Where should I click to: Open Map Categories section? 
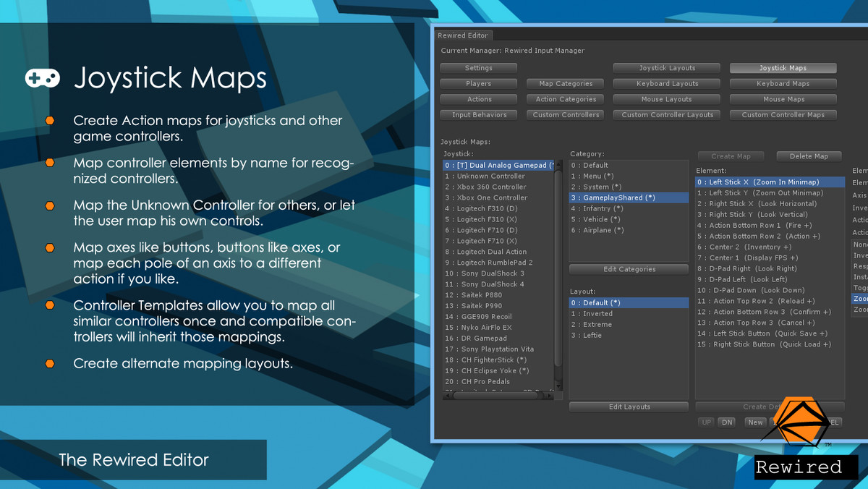click(x=566, y=84)
